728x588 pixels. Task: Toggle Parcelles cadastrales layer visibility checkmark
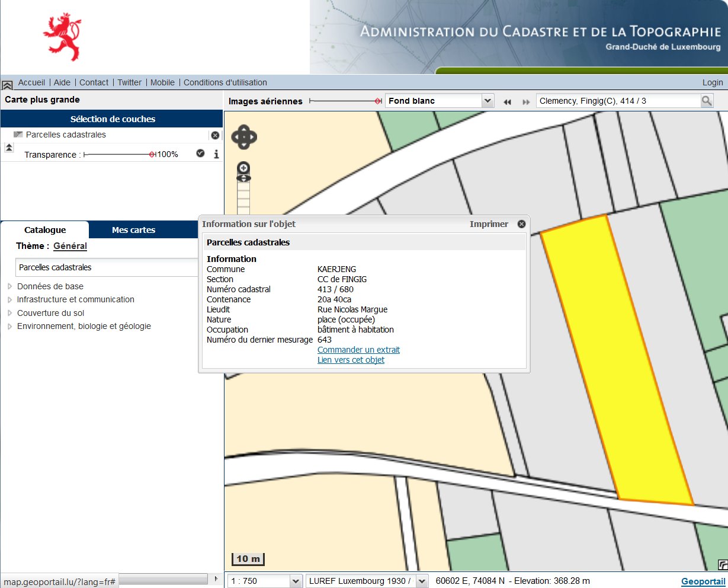(x=200, y=154)
